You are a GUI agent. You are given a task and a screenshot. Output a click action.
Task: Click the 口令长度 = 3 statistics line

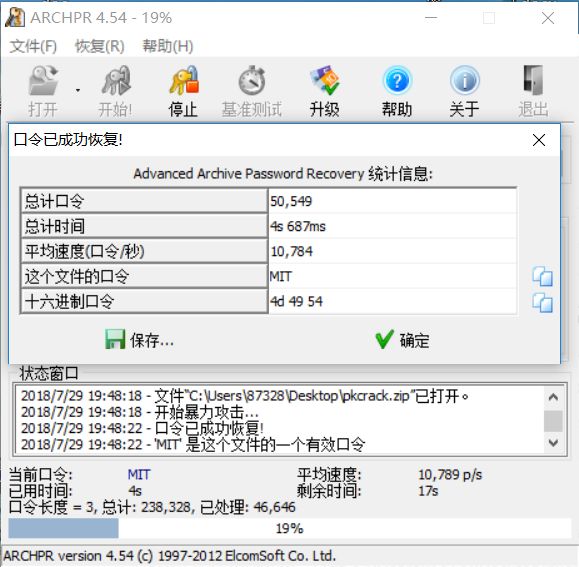click(152, 507)
